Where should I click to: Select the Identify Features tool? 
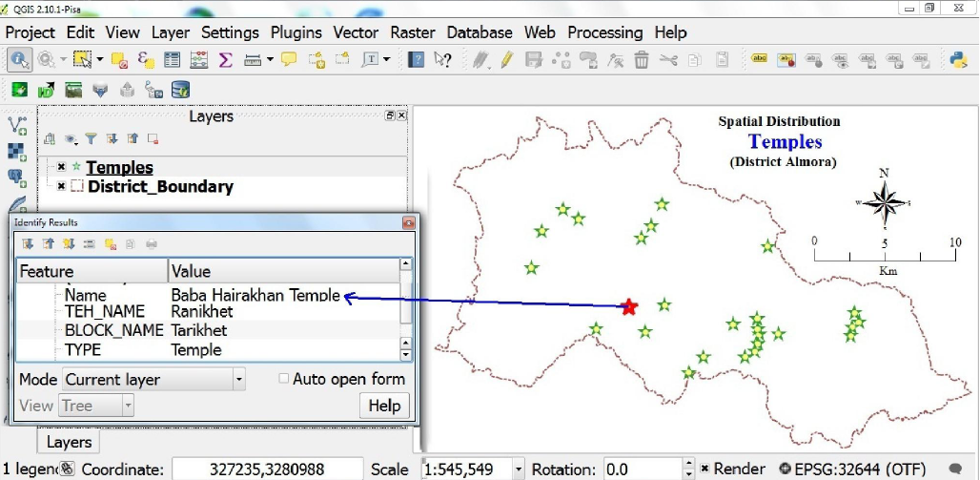[19, 60]
